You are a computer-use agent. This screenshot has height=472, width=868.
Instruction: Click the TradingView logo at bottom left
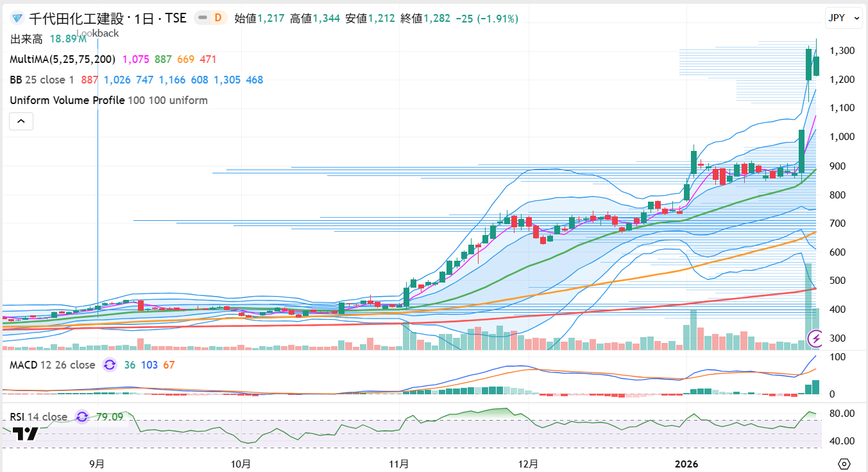[x=26, y=433]
